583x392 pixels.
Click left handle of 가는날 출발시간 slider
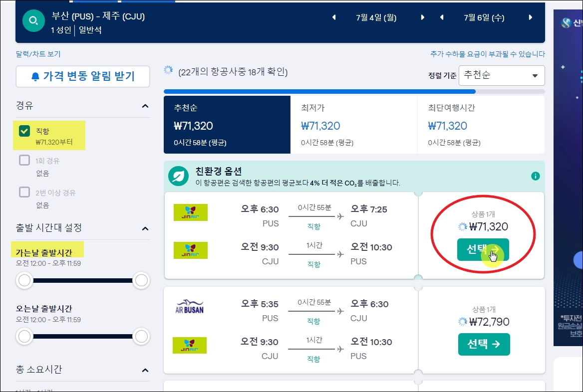point(24,280)
